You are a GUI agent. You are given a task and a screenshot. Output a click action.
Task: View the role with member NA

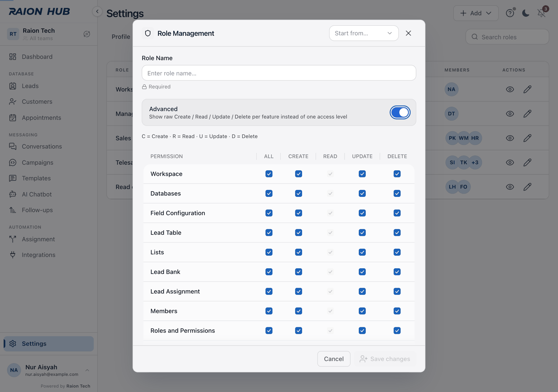[x=510, y=89]
